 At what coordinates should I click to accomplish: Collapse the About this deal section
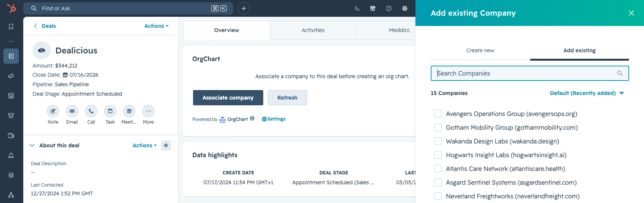pos(32,145)
